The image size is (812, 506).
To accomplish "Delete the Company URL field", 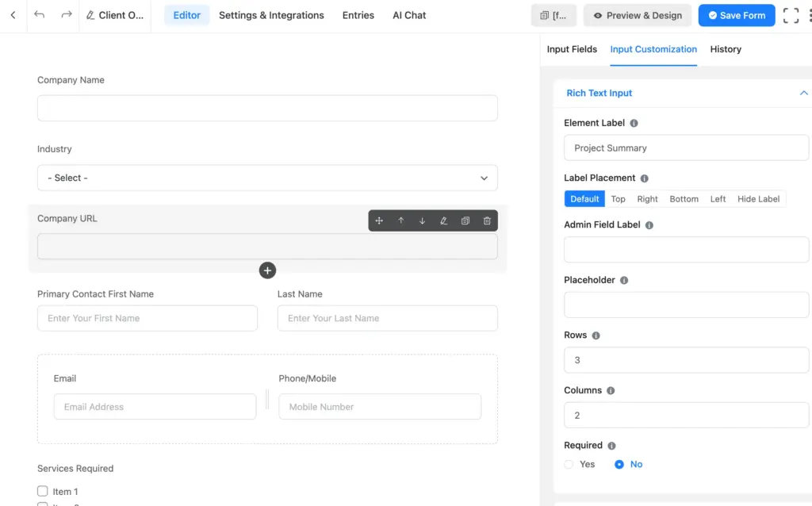I will coord(487,220).
